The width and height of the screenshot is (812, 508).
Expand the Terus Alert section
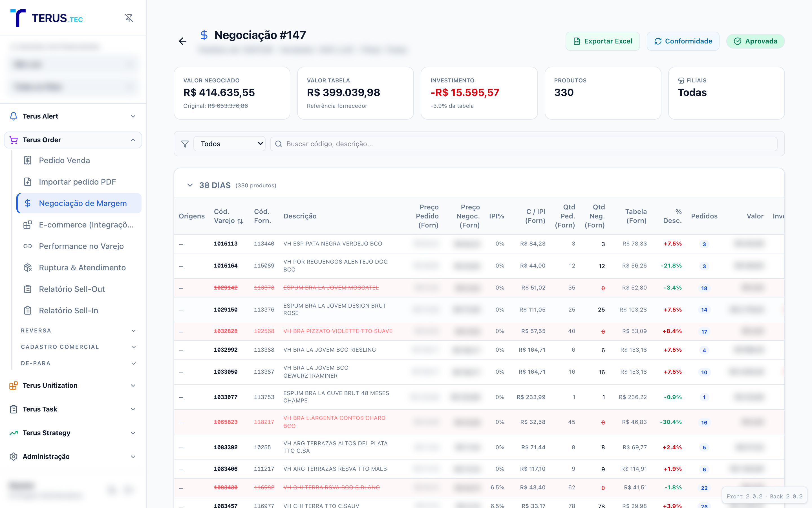pyautogui.click(x=133, y=116)
